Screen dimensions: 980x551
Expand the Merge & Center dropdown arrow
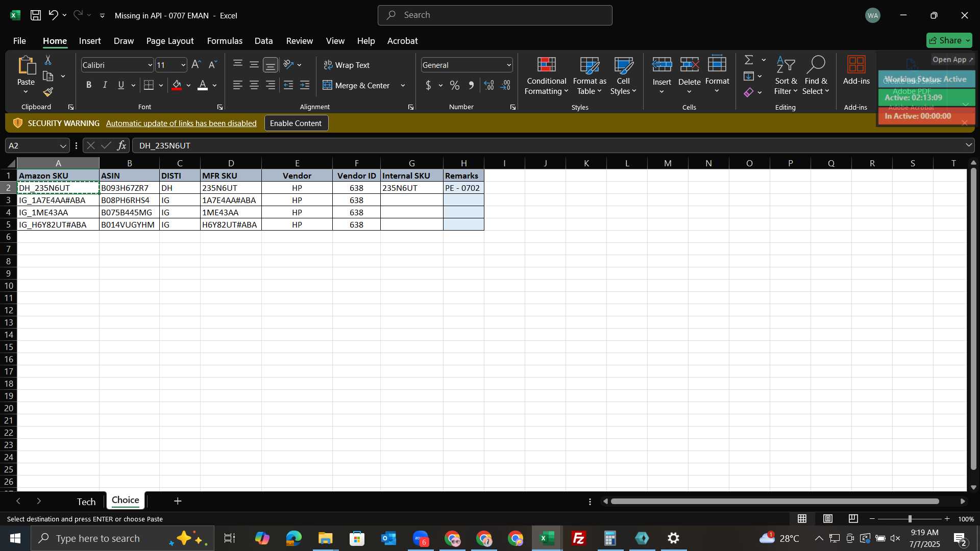click(403, 86)
